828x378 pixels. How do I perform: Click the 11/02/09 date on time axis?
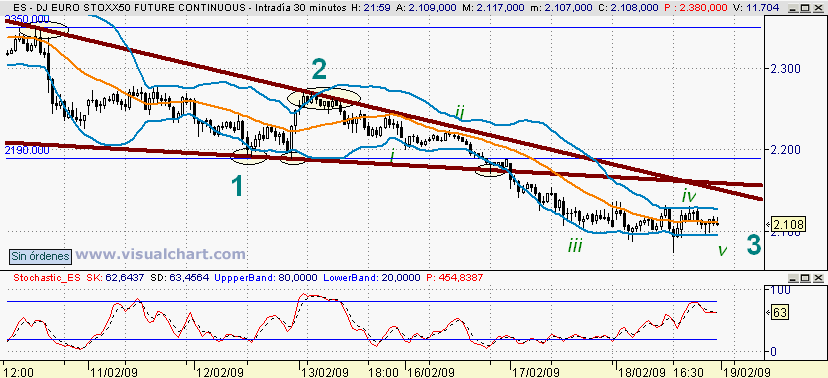[115, 372]
